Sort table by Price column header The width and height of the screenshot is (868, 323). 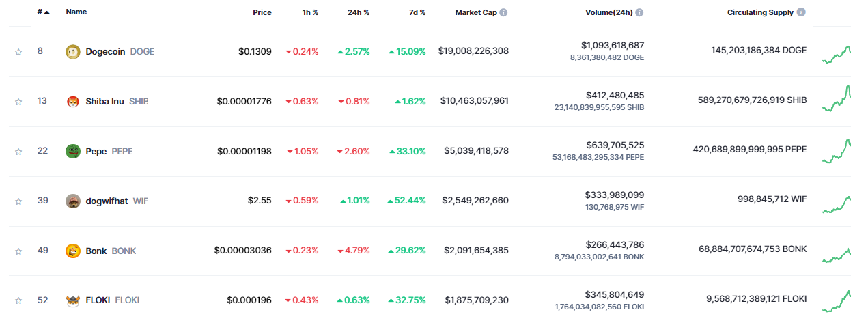pos(262,12)
